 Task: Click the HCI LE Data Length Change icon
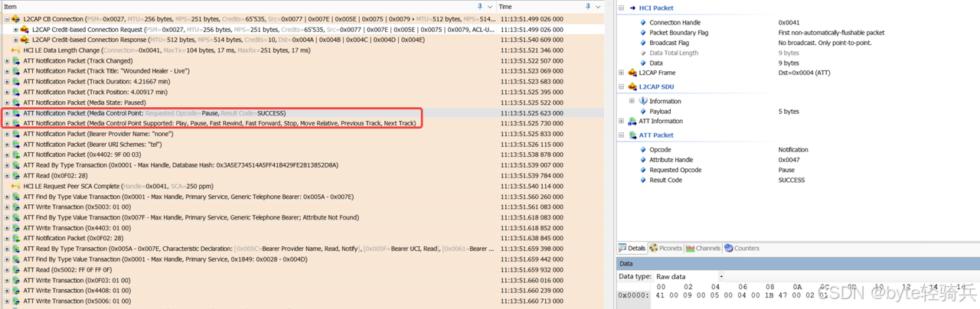coord(16,50)
